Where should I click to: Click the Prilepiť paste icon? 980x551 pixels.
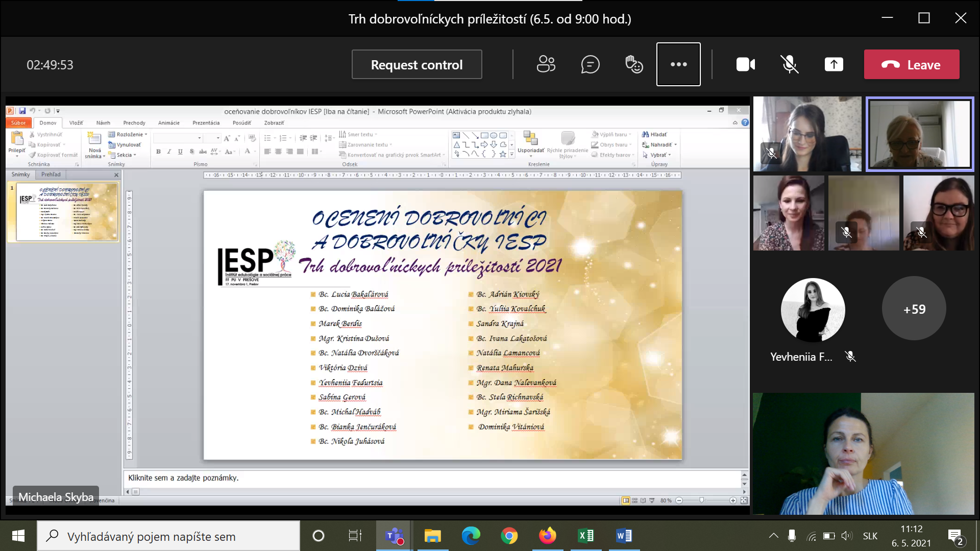click(x=17, y=138)
